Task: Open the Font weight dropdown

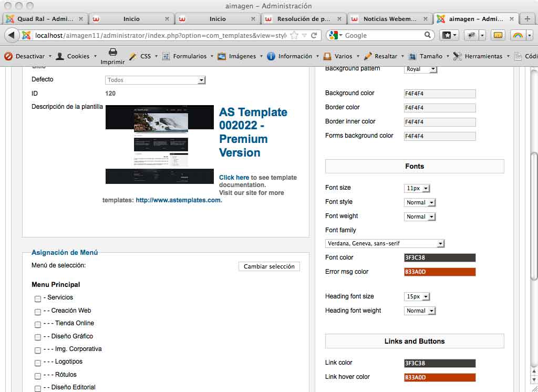Action: pyautogui.click(x=420, y=216)
